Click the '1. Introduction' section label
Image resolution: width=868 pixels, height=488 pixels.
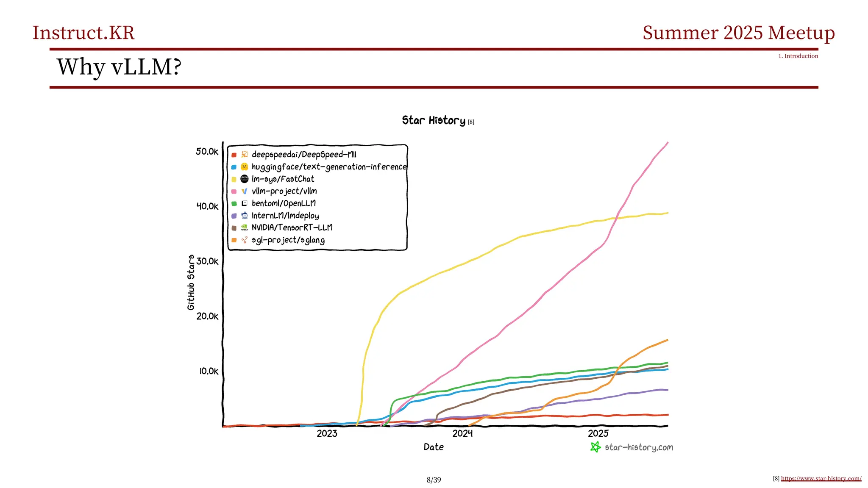(x=798, y=56)
